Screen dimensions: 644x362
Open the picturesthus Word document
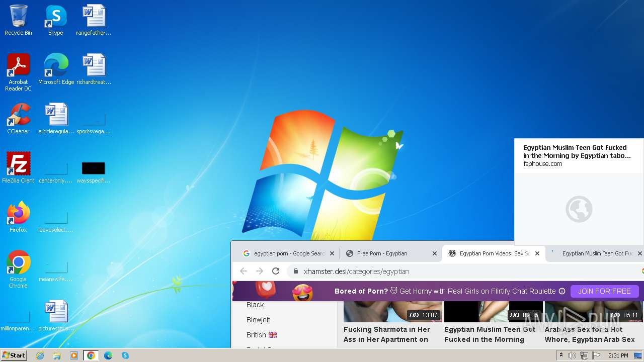coord(56,316)
